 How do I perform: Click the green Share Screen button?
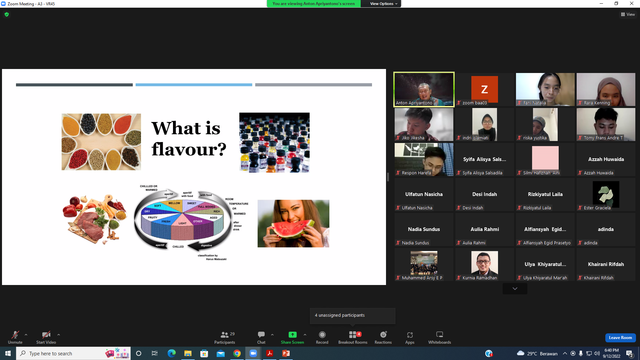click(x=292, y=337)
